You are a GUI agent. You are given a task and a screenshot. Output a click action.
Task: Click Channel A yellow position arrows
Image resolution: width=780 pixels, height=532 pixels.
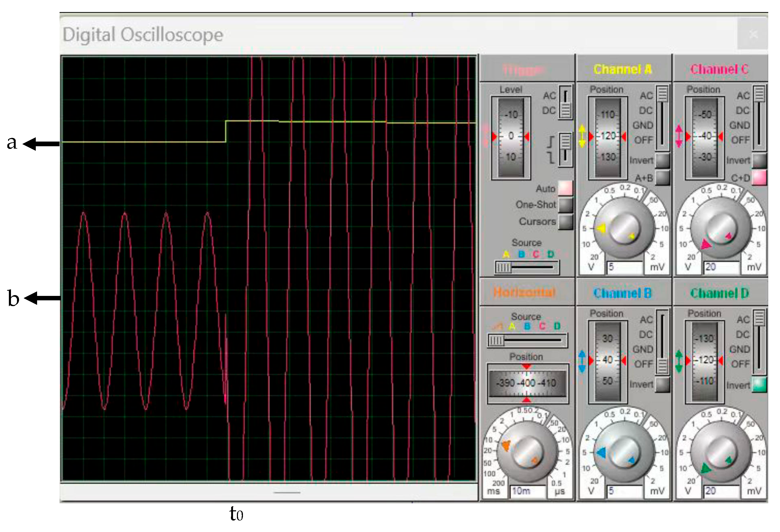pyautogui.click(x=582, y=136)
